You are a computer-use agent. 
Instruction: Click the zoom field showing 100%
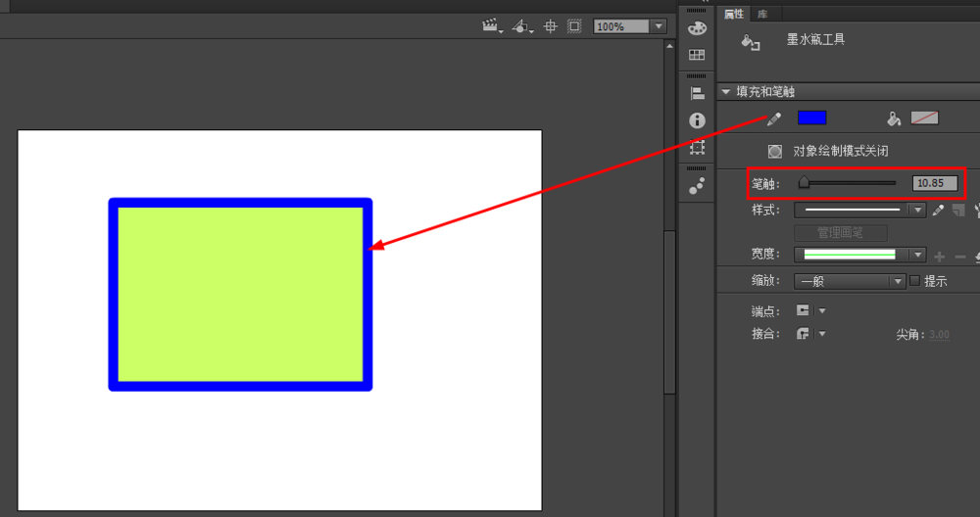[x=621, y=26]
